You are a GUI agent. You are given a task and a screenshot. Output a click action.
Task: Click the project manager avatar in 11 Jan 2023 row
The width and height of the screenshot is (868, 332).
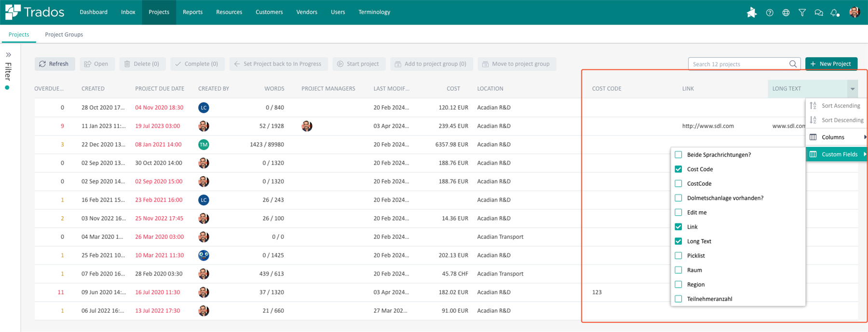[307, 126]
